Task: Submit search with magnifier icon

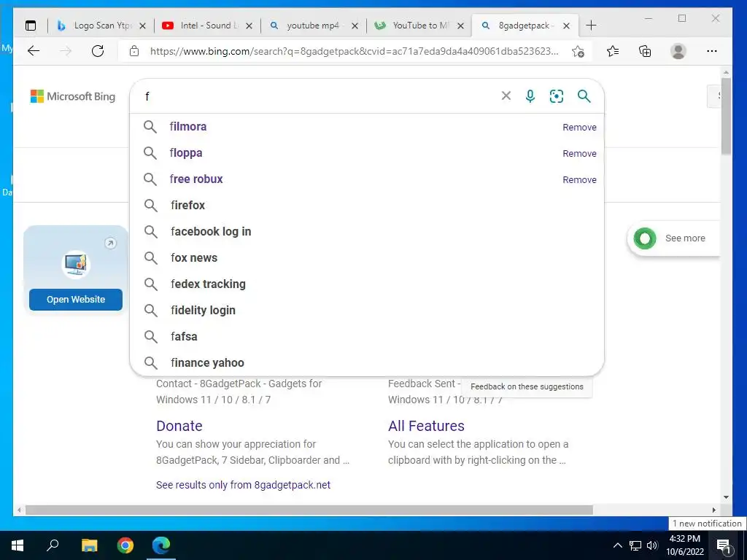Action: pos(584,96)
